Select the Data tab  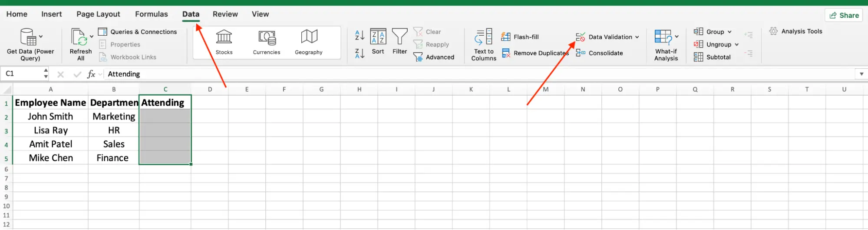click(x=191, y=14)
